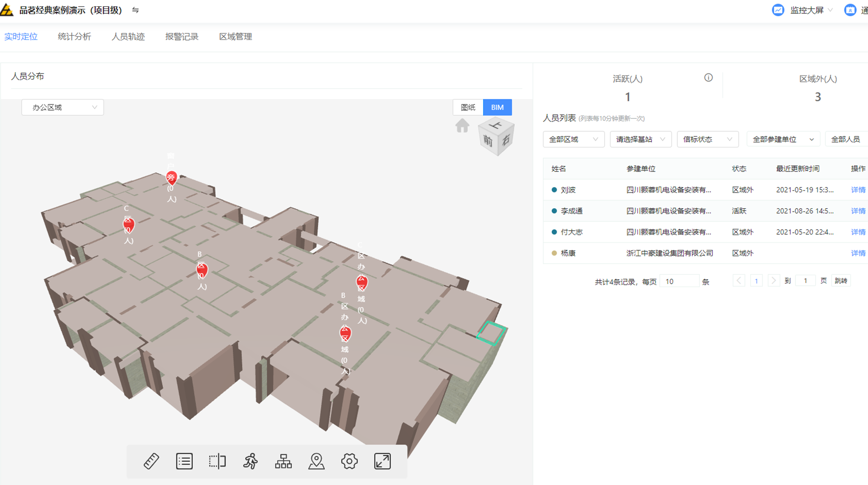The width and height of the screenshot is (868, 485).
Task: Open the 报警记录 tab
Action: 182,37
